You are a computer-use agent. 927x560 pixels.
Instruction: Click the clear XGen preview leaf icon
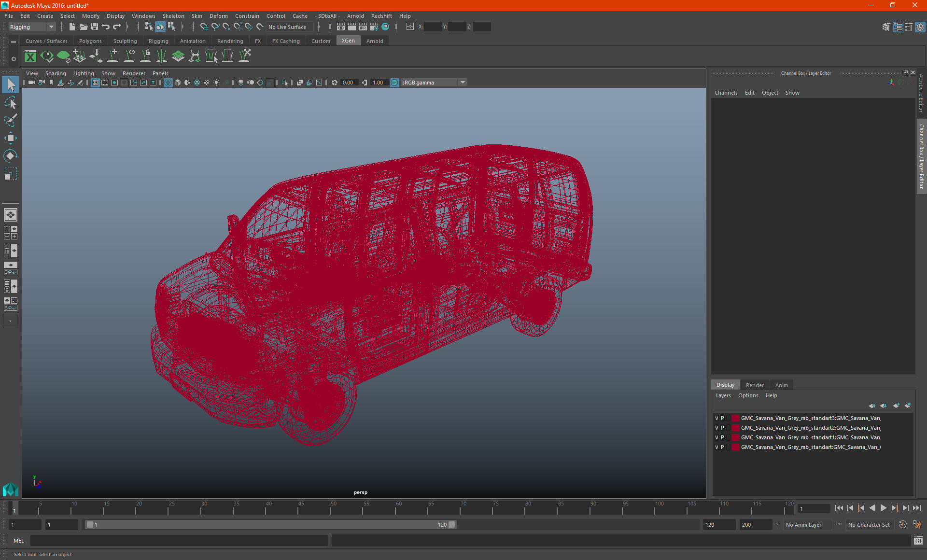coord(63,56)
